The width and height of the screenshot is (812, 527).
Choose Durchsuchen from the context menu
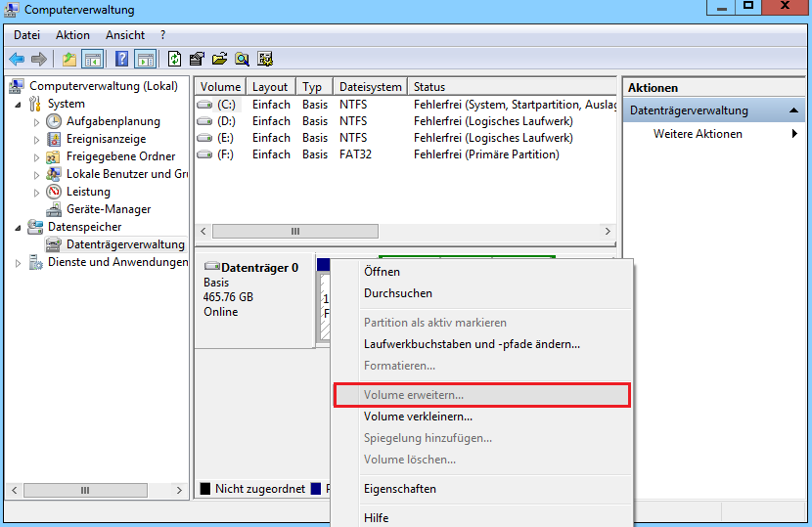481,293
